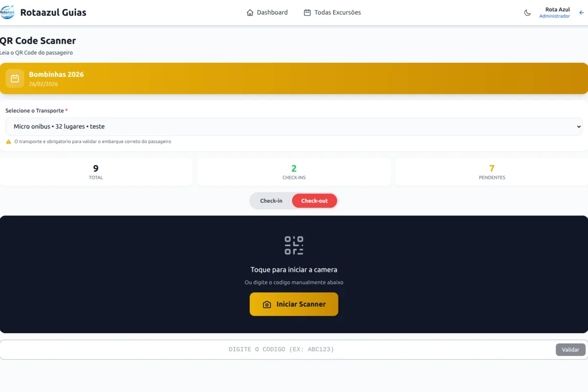
Task: Click the Administrador role label
Action: pyautogui.click(x=554, y=16)
